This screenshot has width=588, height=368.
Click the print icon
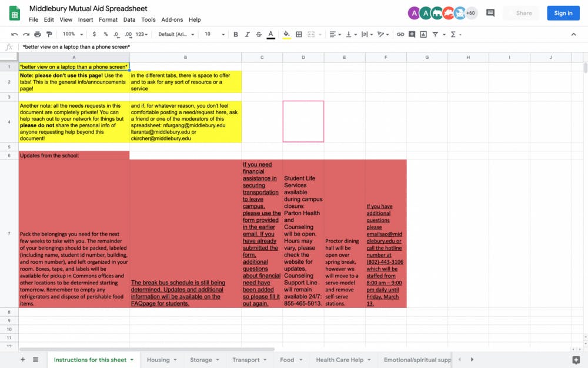pos(38,35)
